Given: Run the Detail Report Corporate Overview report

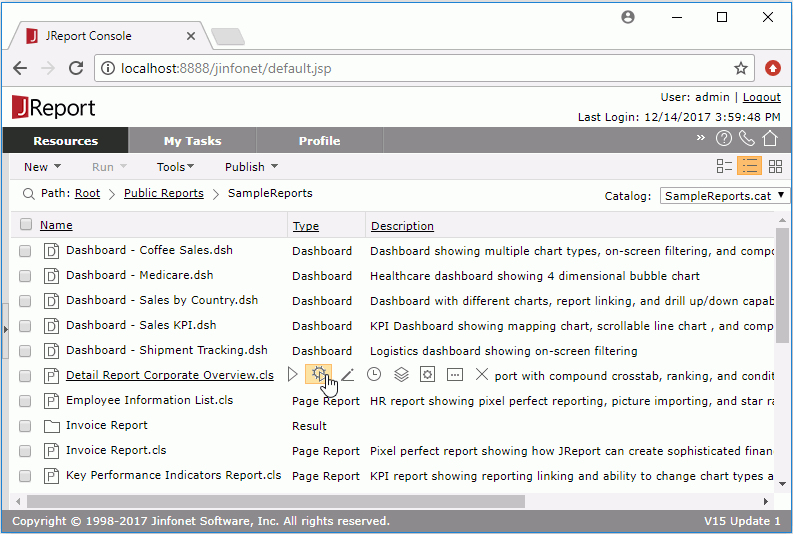Looking at the screenshot, I should [292, 375].
